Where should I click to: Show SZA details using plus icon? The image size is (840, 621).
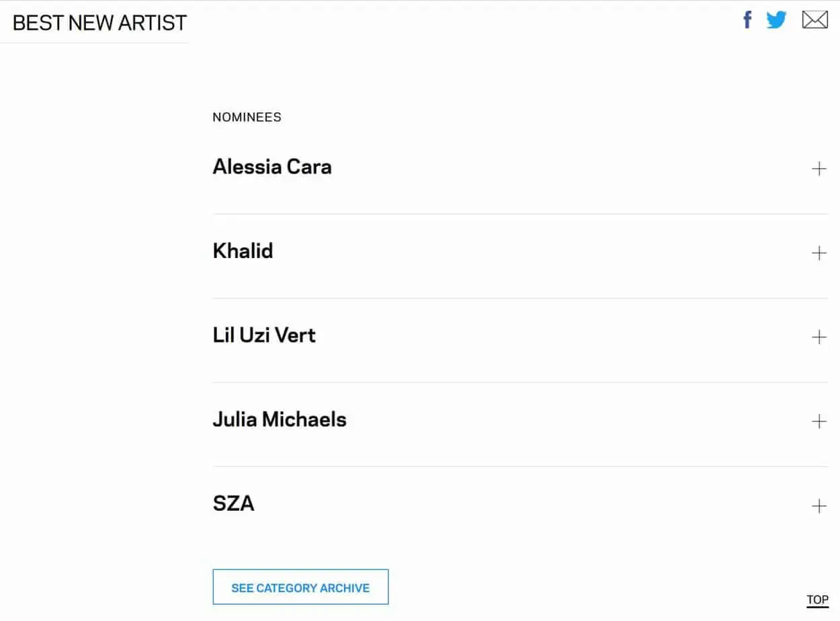pyautogui.click(x=818, y=506)
